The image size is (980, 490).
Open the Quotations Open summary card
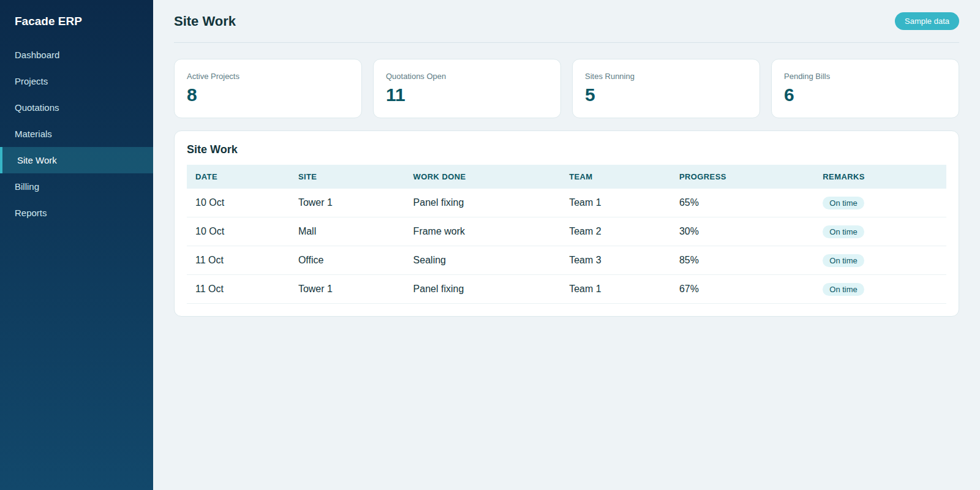[467, 89]
